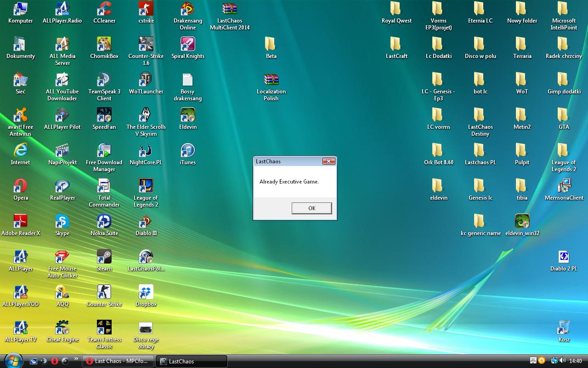The height and width of the screenshot is (368, 588).
Task: Select the Internet Explorer desktop icon
Action: pyautogui.click(x=20, y=155)
